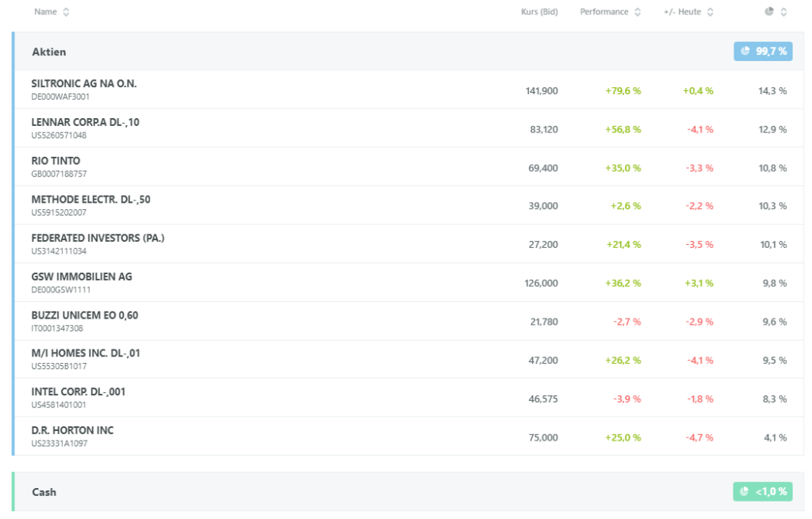Viewport: 812px width, 519px height.
Task: Click Federated Investors bid price 27,200
Action: (x=543, y=245)
